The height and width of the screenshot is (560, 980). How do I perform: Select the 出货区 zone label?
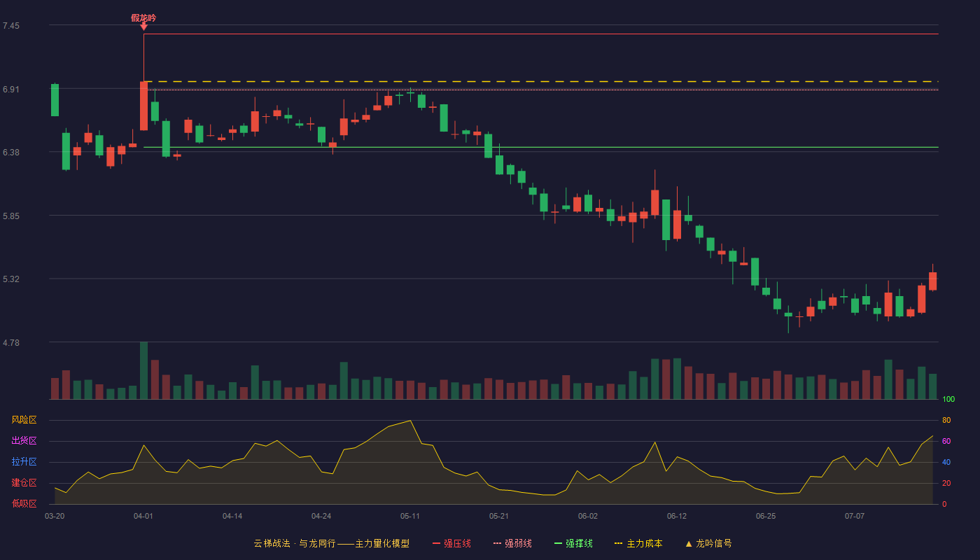click(24, 441)
